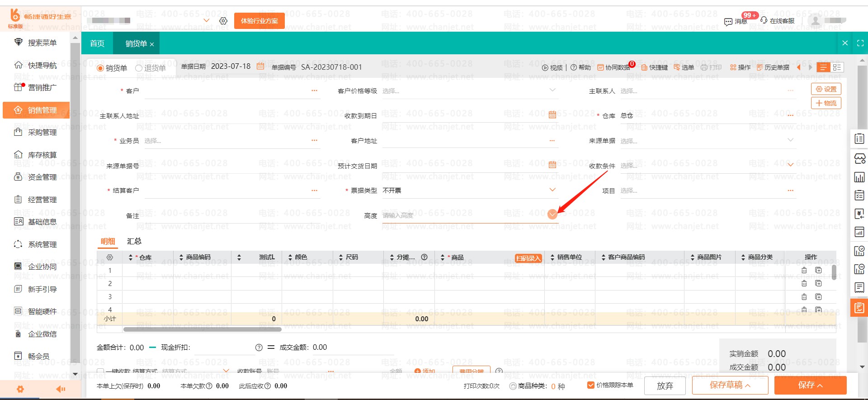Delete row 1 using trash icon
The image size is (868, 400).
point(804,270)
